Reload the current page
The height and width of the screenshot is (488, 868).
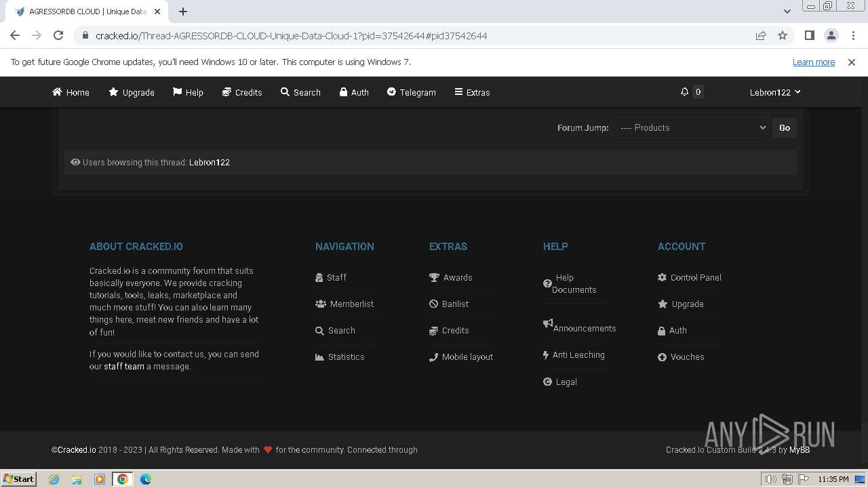[58, 35]
